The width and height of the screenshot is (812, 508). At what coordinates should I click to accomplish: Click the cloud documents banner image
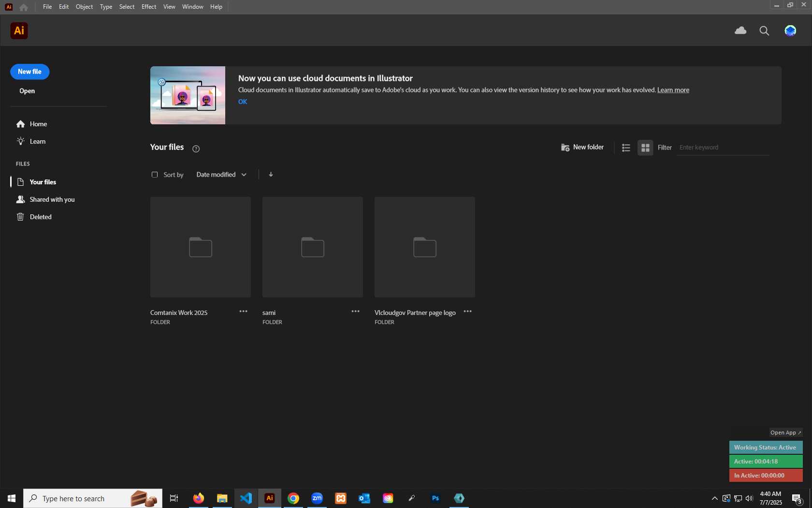188,95
